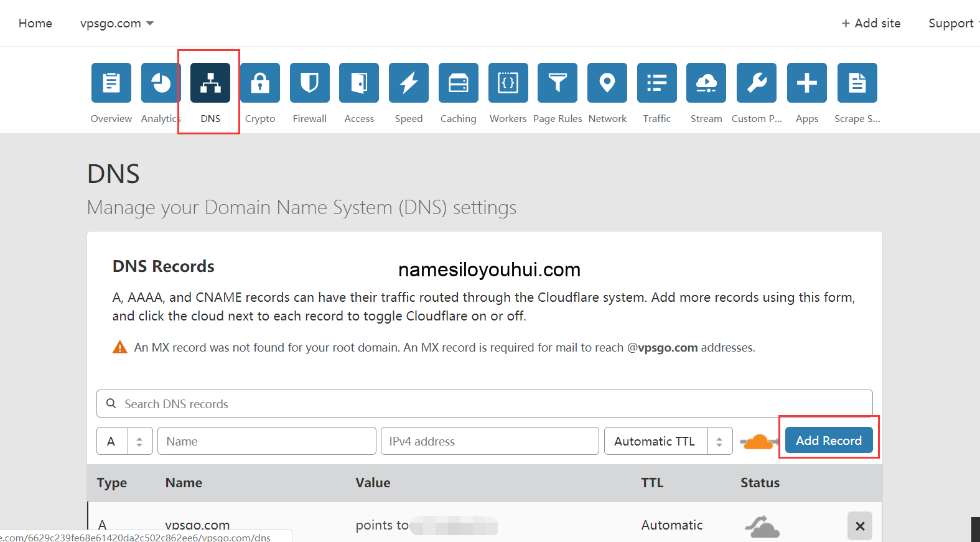Viewport: 980px width, 542px height.
Task: Open the Access door icon
Action: tap(359, 83)
